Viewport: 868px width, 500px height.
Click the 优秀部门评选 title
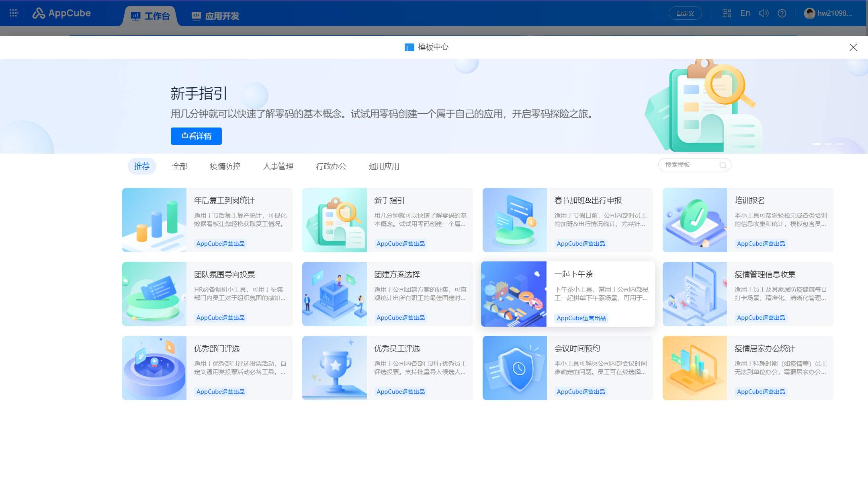tap(217, 348)
